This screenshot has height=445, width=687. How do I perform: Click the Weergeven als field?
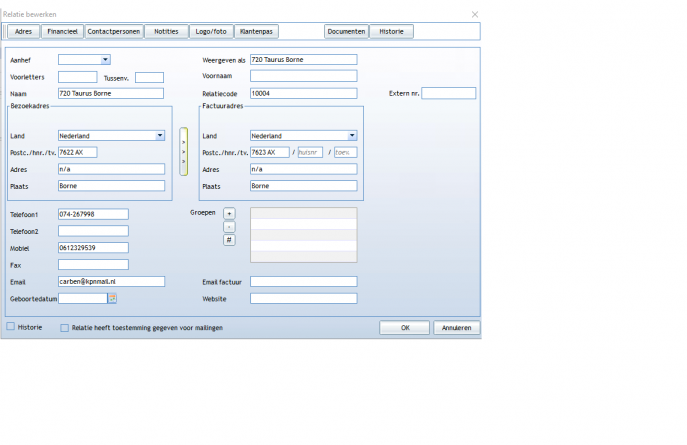[304, 60]
